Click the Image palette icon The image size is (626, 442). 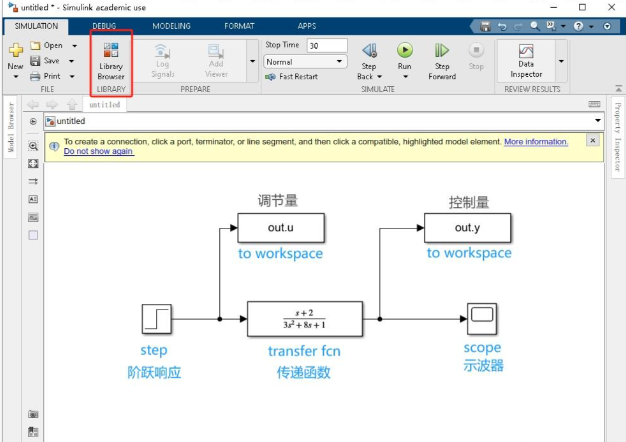pos(33,217)
